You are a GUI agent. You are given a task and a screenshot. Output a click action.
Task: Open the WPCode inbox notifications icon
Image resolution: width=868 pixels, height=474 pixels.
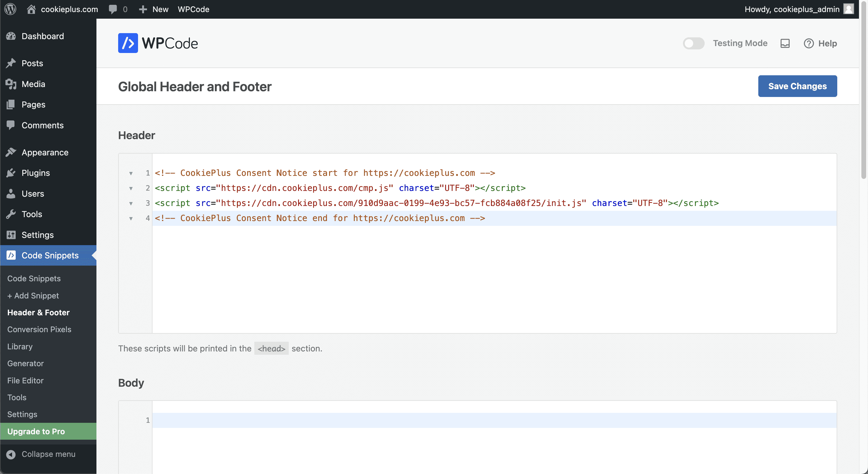pos(785,43)
